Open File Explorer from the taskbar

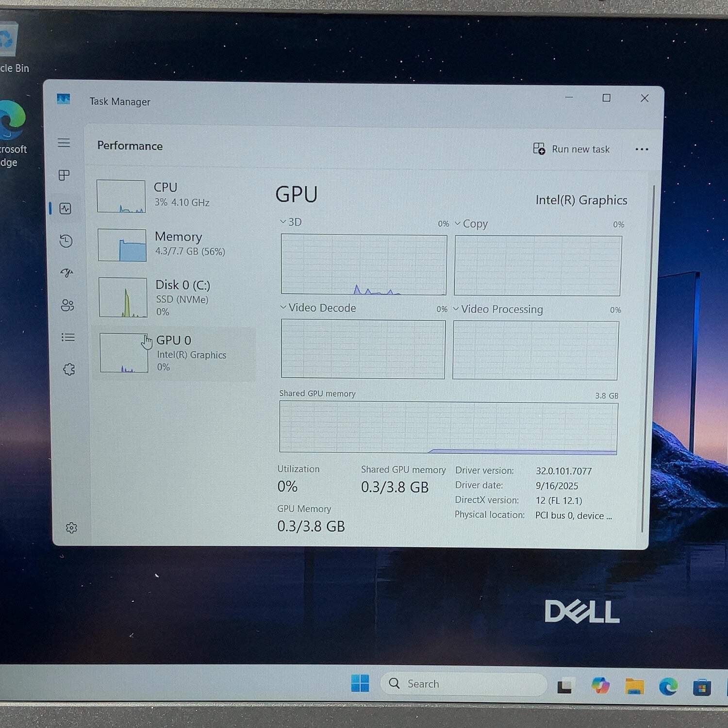coord(634,686)
